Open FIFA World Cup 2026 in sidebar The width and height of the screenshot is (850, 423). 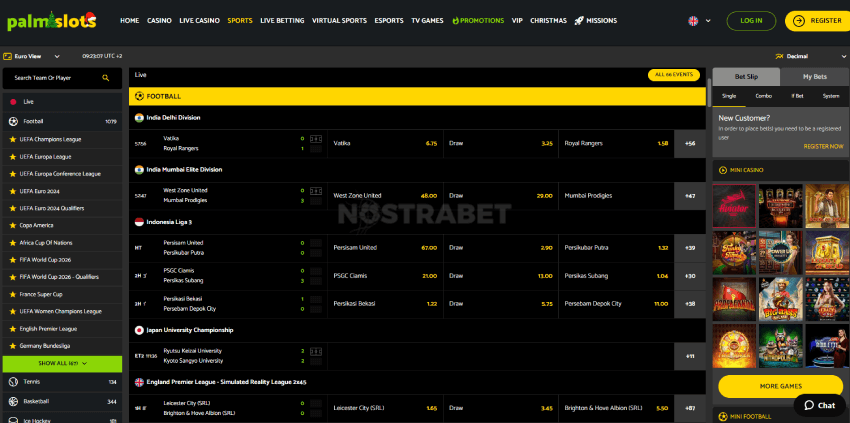tap(62, 260)
